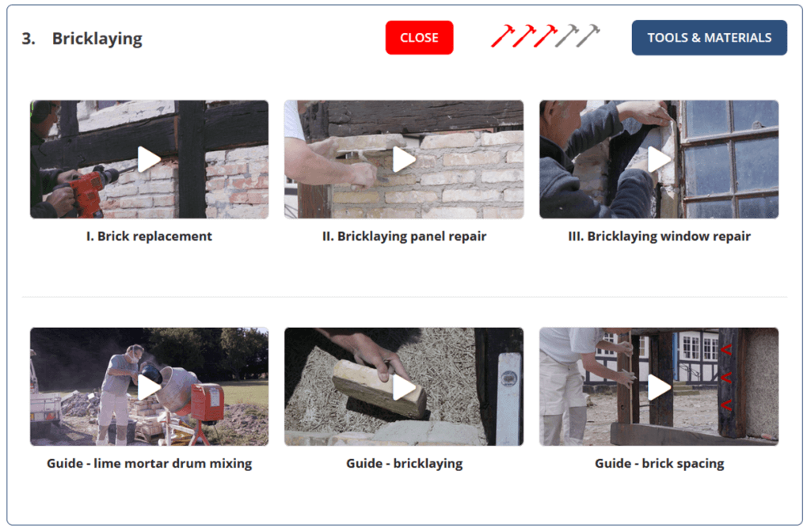Click the 'Guide - bricklaying' label
The width and height of the screenshot is (811, 532).
pyautogui.click(x=404, y=463)
